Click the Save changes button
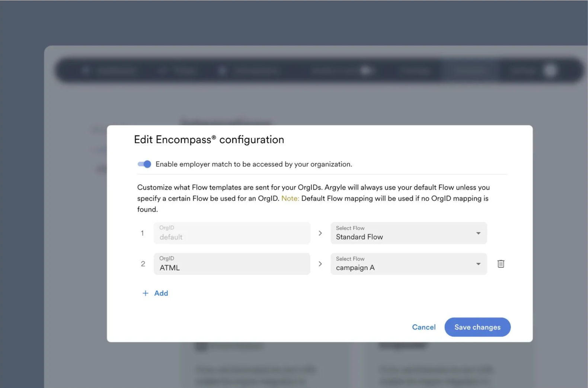This screenshot has height=388, width=588. coord(477,327)
